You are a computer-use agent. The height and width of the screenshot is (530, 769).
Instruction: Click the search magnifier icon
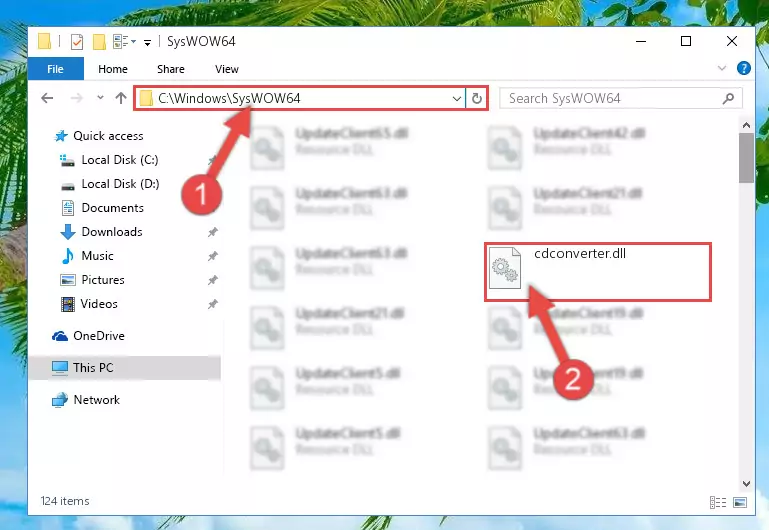tap(728, 99)
